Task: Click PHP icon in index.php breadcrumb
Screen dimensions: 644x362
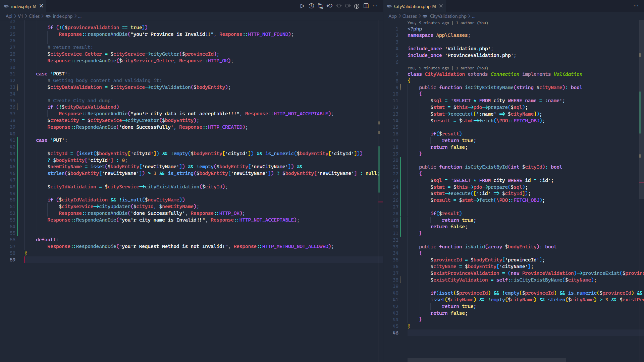Action: [48, 16]
